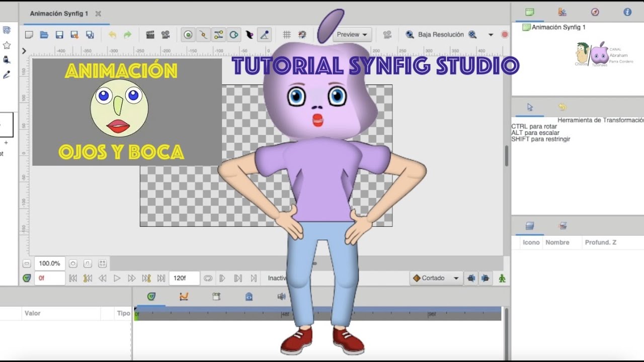
Task: Toggle vertex handles display
Action: 203,35
